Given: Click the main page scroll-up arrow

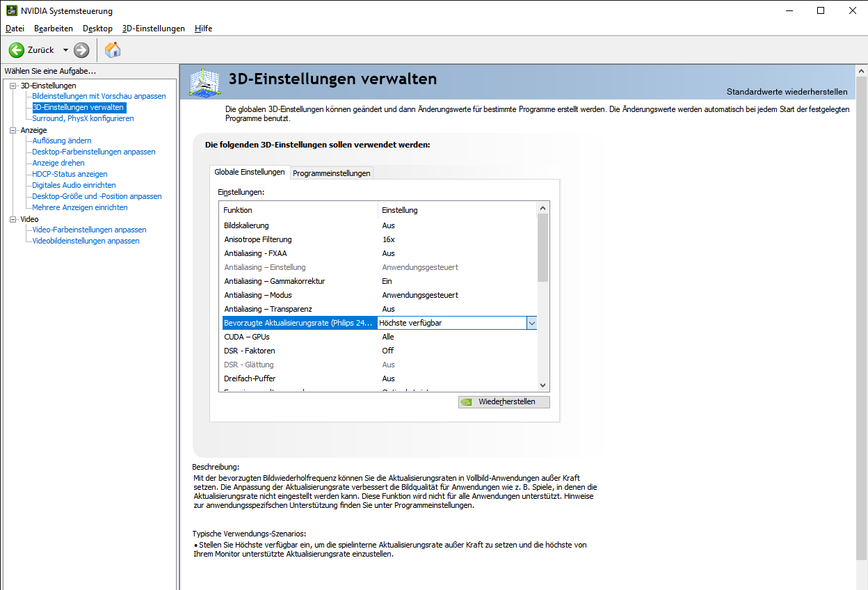Looking at the screenshot, I should [x=862, y=72].
